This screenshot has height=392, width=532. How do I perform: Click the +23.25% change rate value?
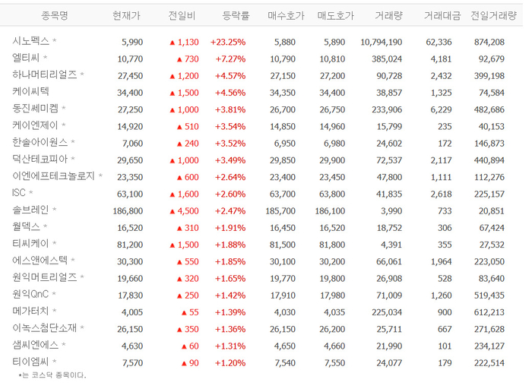(x=228, y=42)
